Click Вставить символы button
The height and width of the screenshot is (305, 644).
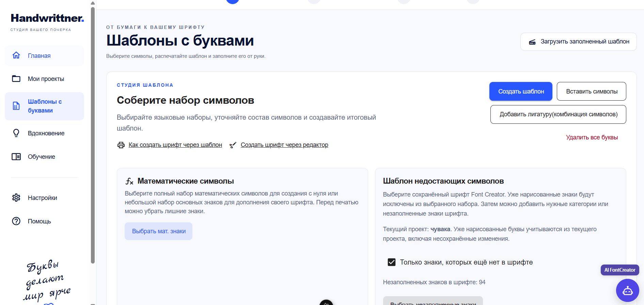pyautogui.click(x=591, y=91)
